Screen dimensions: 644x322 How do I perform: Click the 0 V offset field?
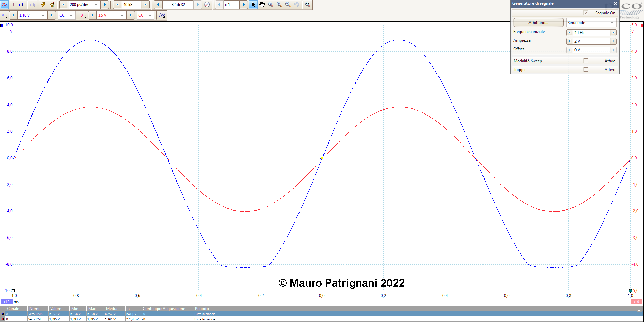(592, 50)
